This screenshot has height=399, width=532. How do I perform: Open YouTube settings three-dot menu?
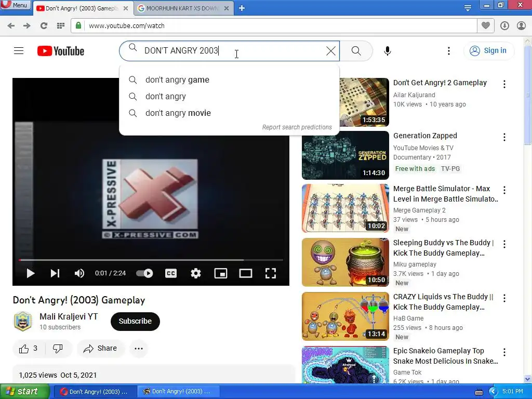(x=448, y=51)
